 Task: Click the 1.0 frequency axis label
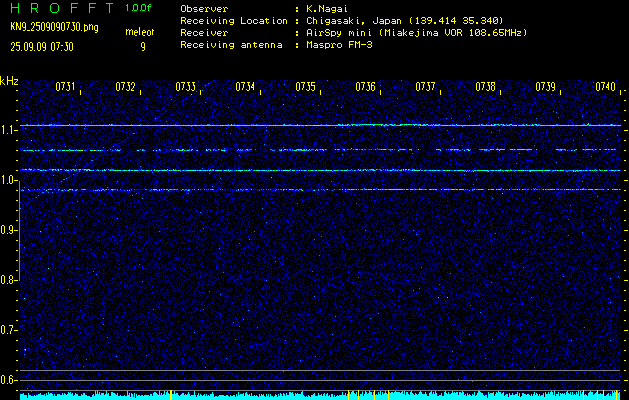8,181
